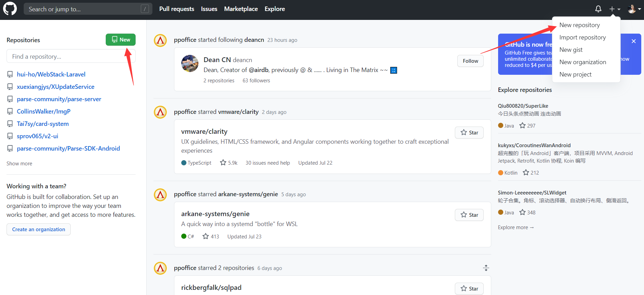
Task: Open CollinsWalker/ImgP repository
Action: click(x=44, y=111)
